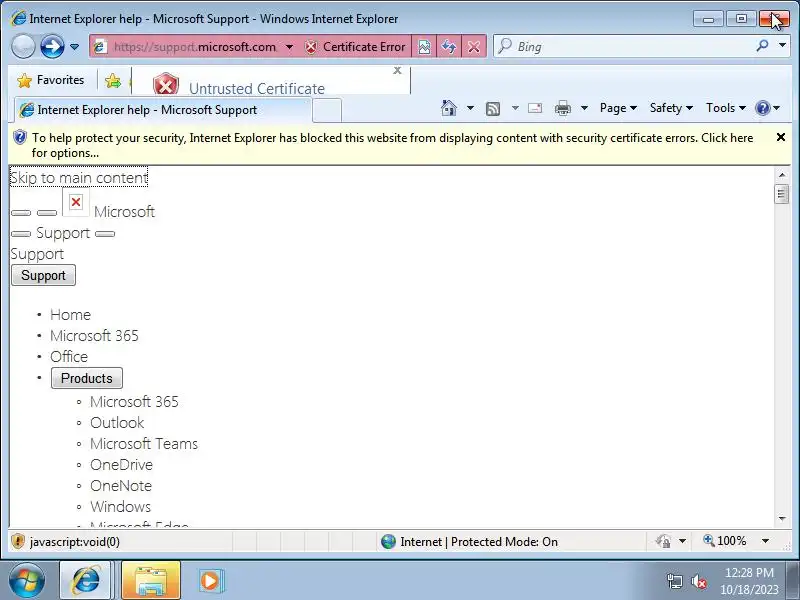Image resolution: width=800 pixels, height=600 pixels.
Task: Open the Favorites center button
Action: coord(51,80)
